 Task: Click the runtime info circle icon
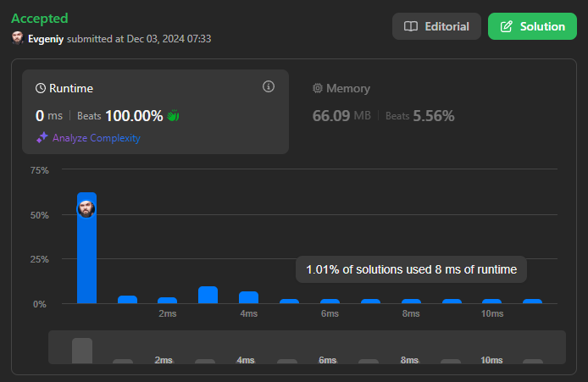(269, 86)
